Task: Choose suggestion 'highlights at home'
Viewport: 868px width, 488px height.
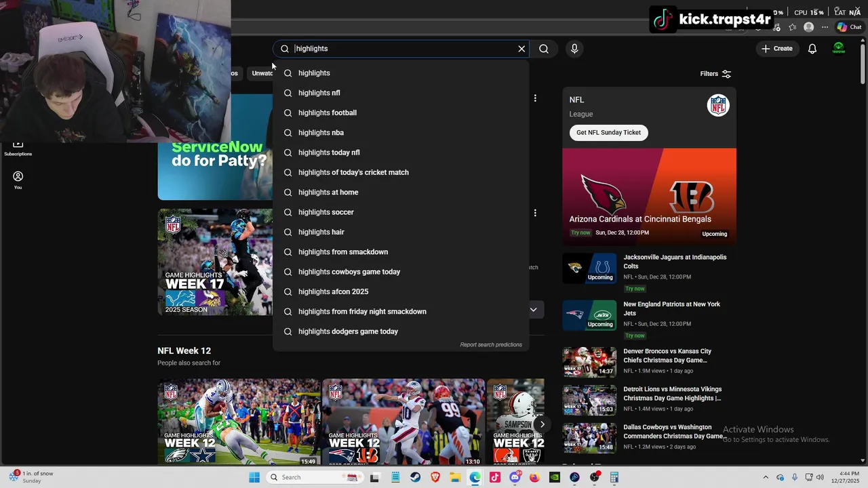Action: click(x=401, y=192)
